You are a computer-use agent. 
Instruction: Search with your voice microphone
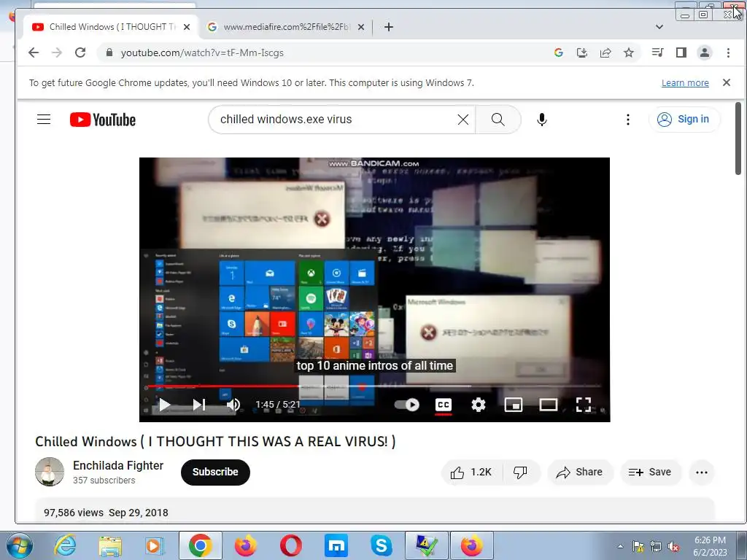[542, 120]
